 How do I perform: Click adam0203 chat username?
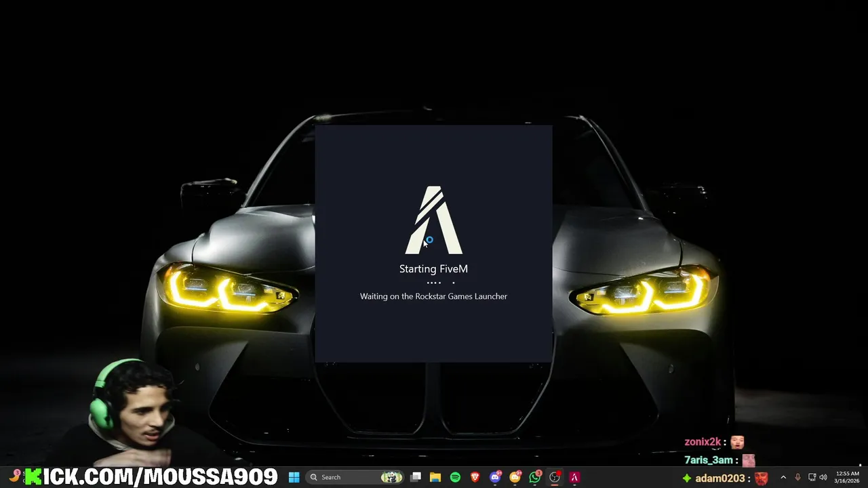[719, 479]
